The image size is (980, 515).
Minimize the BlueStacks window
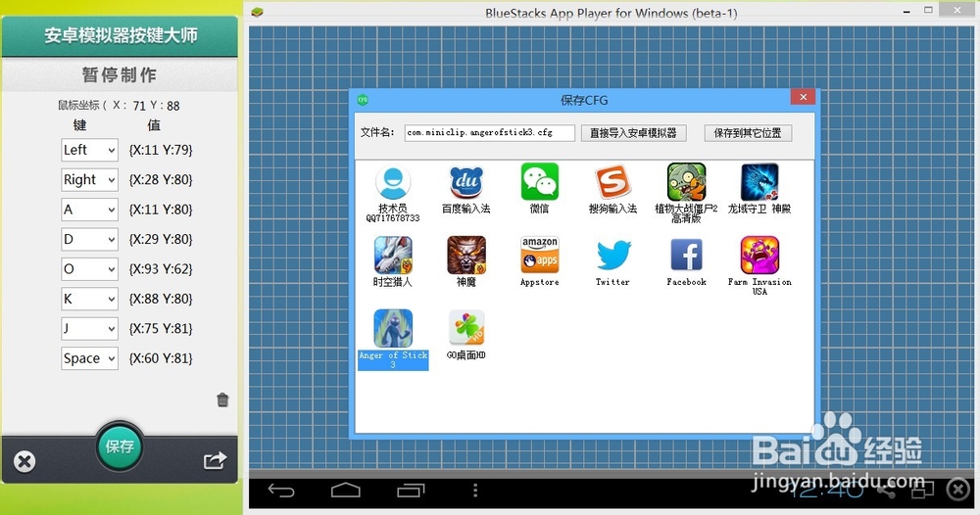(906, 12)
